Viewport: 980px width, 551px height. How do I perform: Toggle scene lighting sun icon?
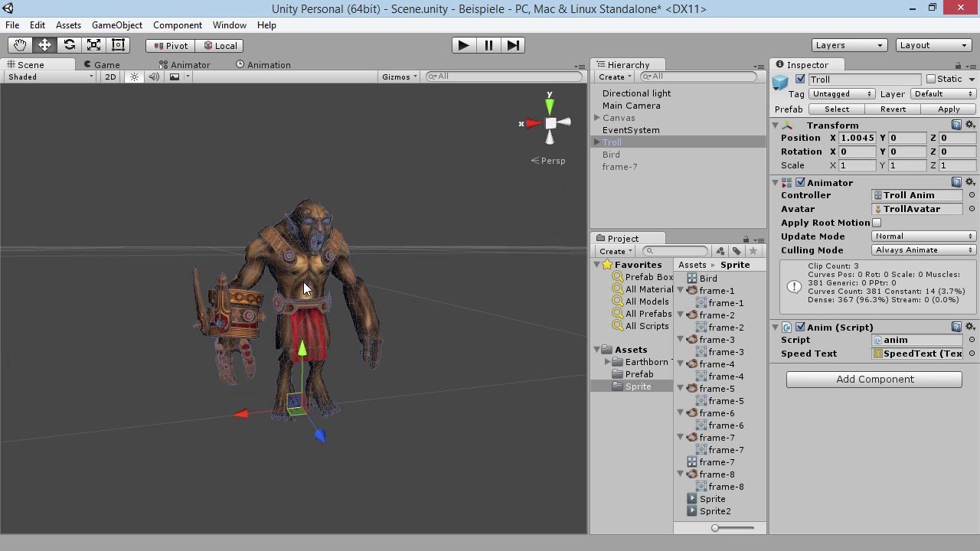[x=135, y=77]
